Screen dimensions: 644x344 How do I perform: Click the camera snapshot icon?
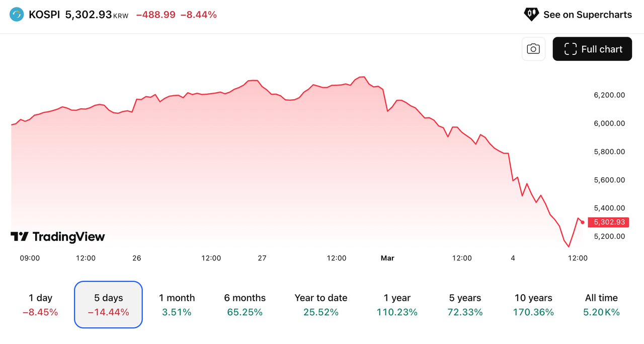click(533, 48)
